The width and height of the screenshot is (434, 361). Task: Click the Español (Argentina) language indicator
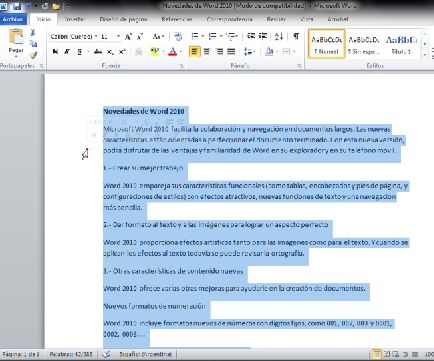click(146, 354)
